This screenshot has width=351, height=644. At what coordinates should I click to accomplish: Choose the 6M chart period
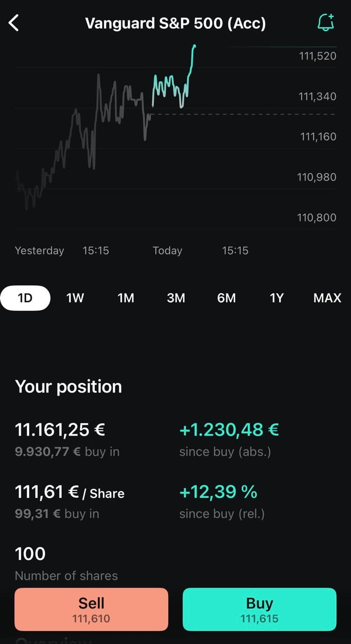pyautogui.click(x=227, y=298)
